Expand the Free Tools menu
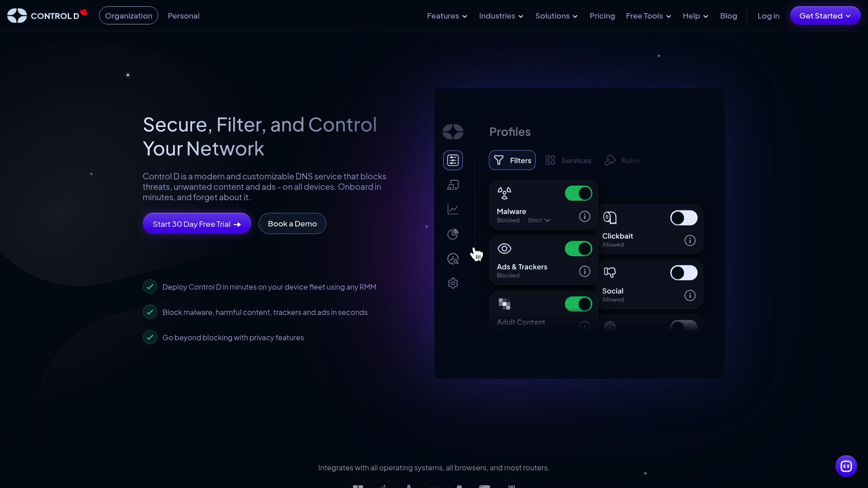The width and height of the screenshot is (868, 488). point(648,16)
